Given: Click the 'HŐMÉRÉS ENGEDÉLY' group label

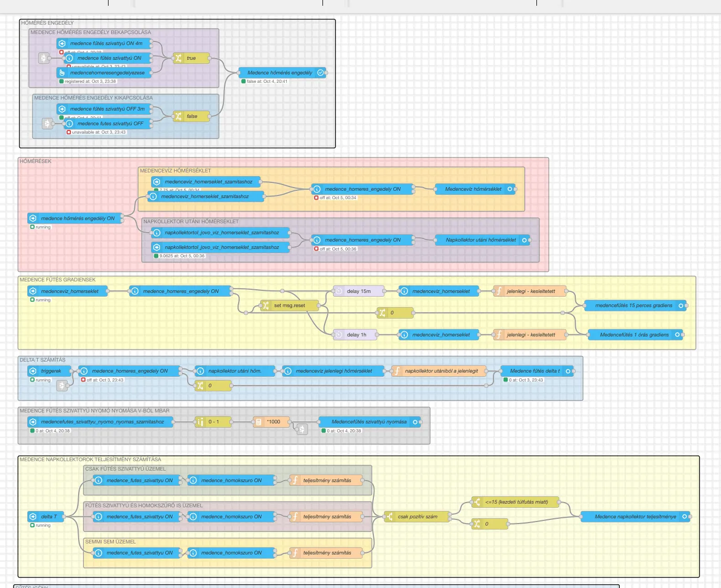Looking at the screenshot, I should coord(47,23).
